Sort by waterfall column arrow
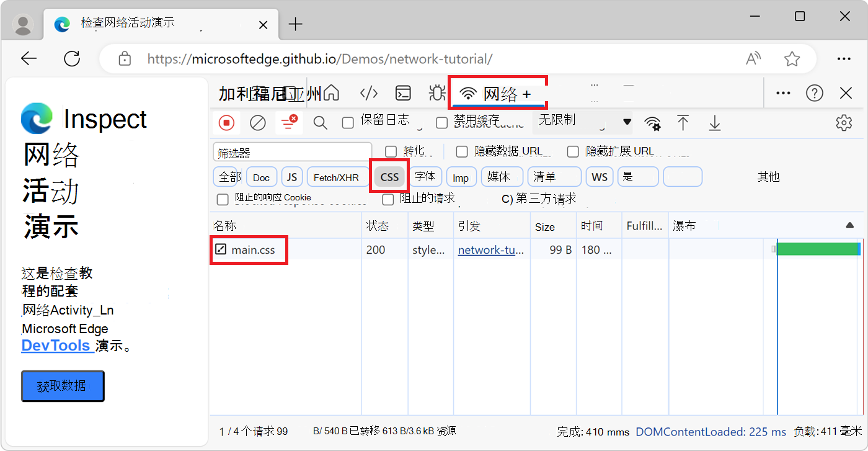This screenshot has height=451, width=868. coord(850,225)
